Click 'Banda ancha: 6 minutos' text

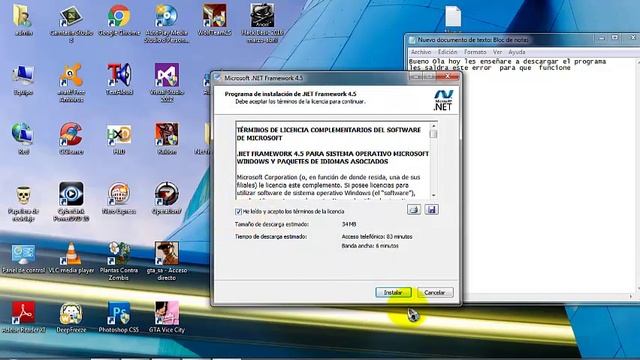tap(370, 246)
